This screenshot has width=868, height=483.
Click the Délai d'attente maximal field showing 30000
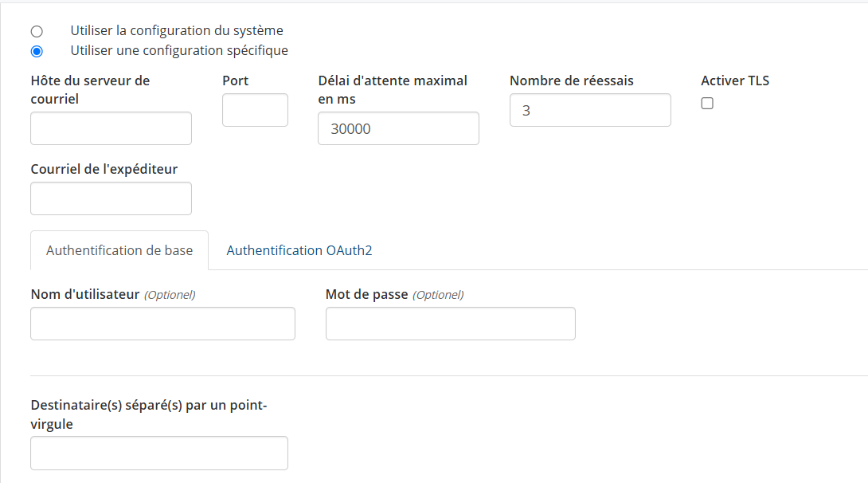click(x=398, y=128)
